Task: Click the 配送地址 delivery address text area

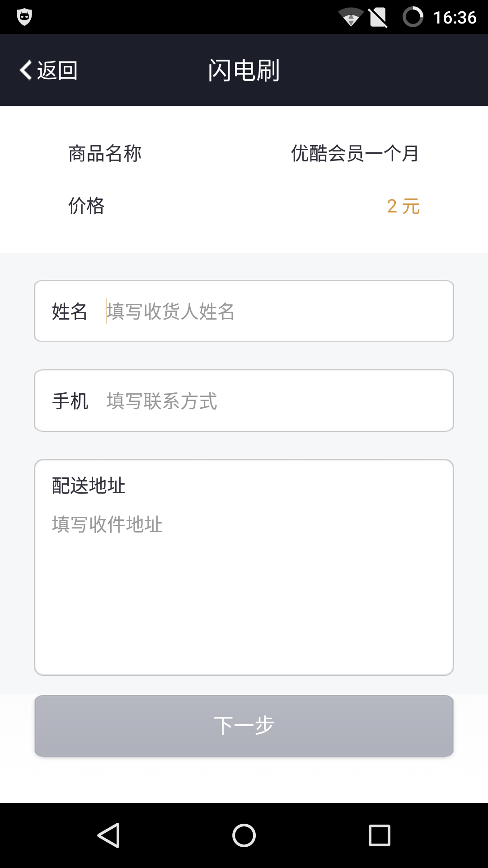Action: (244, 588)
